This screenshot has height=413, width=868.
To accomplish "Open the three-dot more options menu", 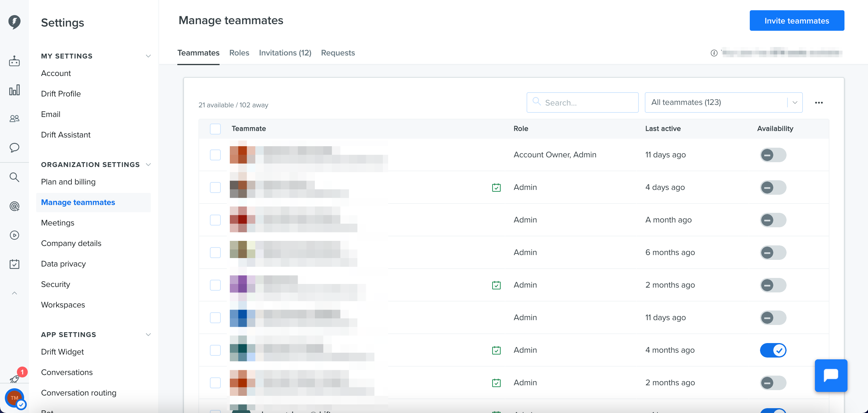I will (x=819, y=103).
